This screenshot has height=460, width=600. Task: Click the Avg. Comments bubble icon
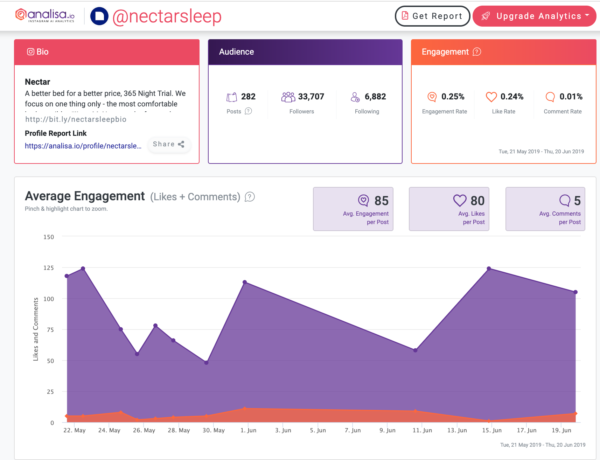(565, 200)
